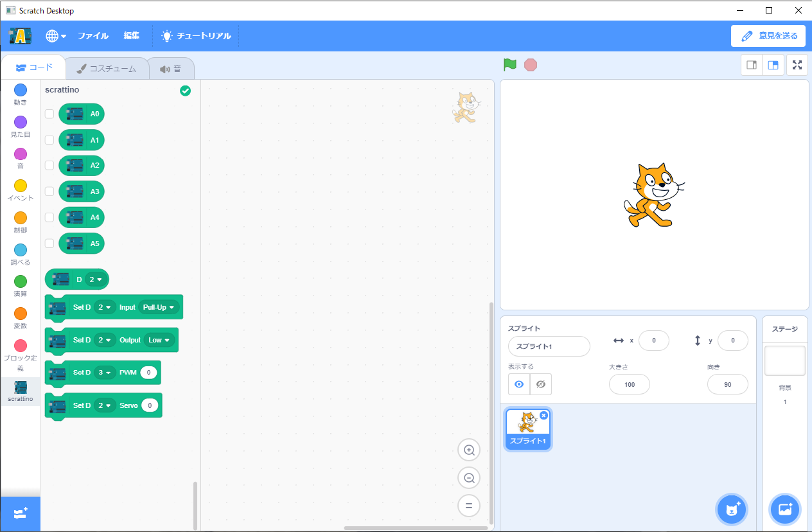Click the 向き direction field
Screen dimensions: 812x532
[728, 384]
